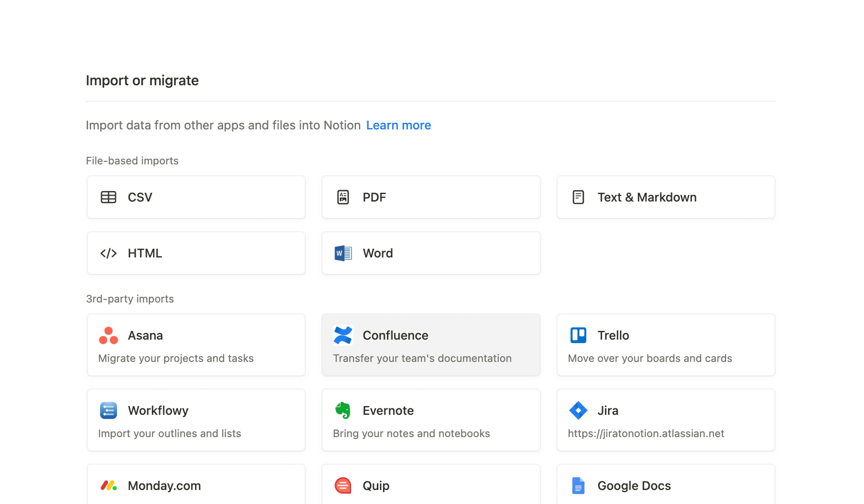Click the Asana three-dot logo
This screenshot has width=864, height=504.
(108, 335)
